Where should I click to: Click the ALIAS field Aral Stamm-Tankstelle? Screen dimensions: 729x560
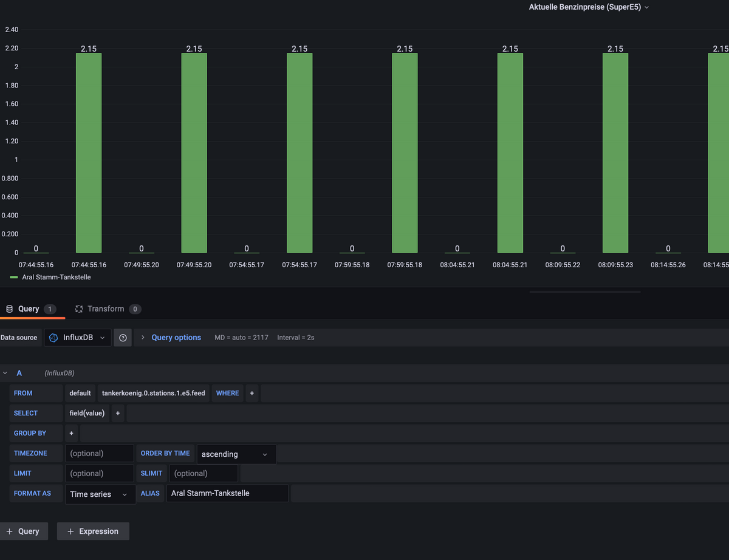tap(227, 493)
